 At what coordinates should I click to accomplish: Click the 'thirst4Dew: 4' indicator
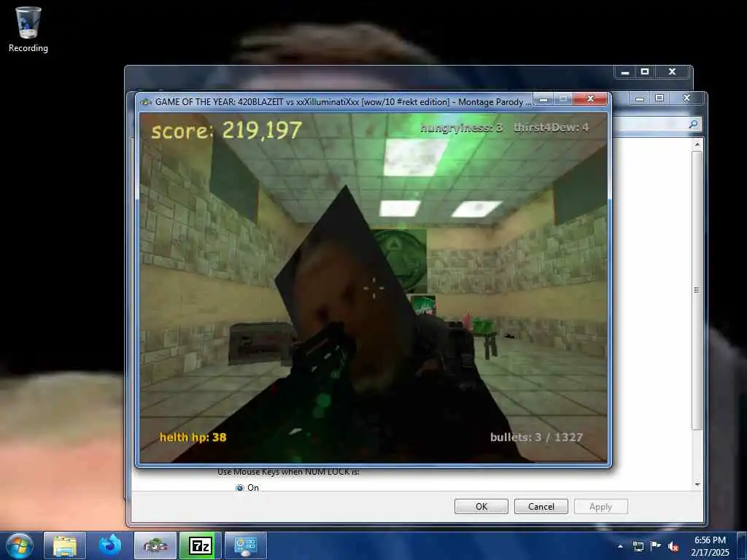(x=551, y=127)
